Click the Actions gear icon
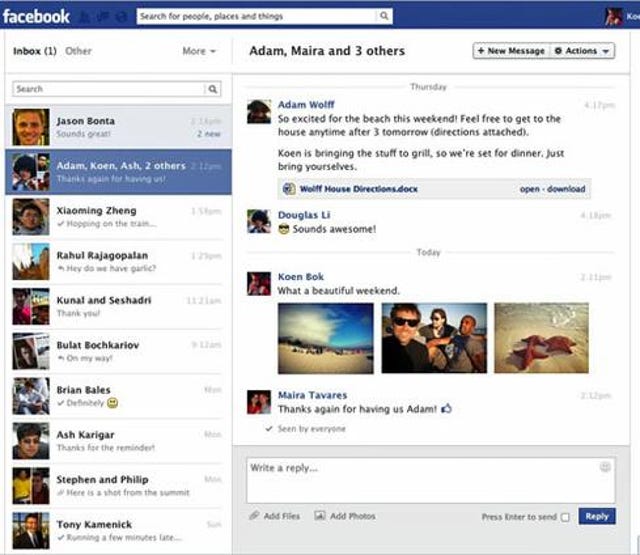This screenshot has width=640, height=555. (x=558, y=51)
